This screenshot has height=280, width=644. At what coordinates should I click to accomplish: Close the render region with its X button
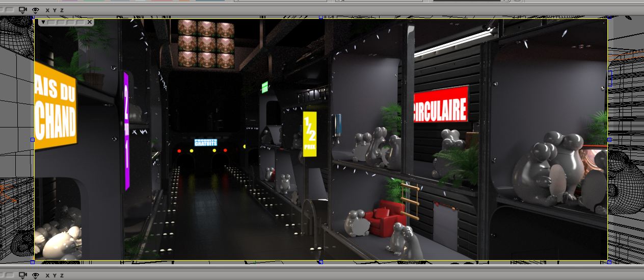[x=90, y=22]
